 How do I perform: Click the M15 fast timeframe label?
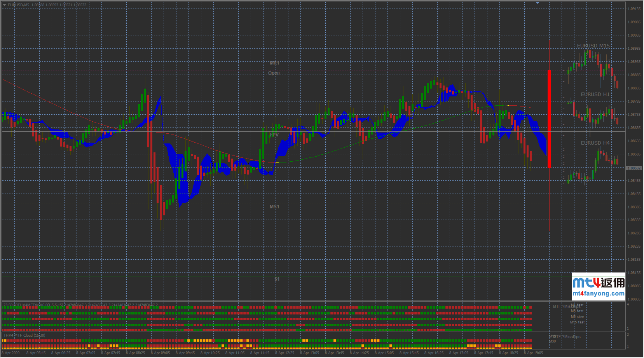pos(577,322)
